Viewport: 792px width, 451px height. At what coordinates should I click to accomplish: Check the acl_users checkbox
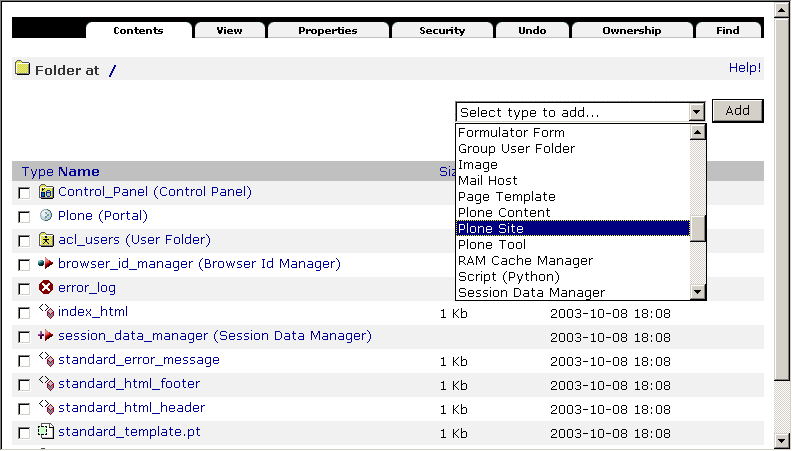[24, 241]
